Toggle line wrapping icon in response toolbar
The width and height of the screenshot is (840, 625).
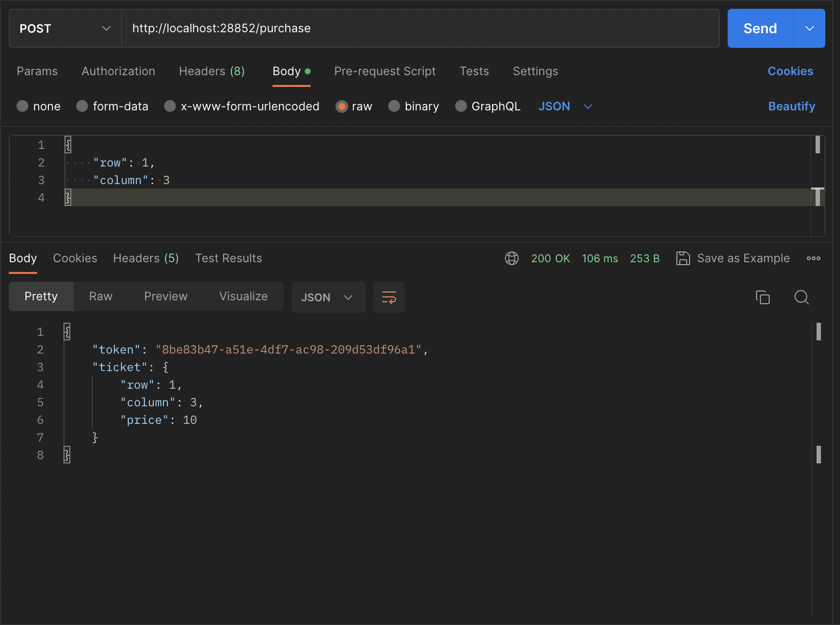(x=389, y=297)
